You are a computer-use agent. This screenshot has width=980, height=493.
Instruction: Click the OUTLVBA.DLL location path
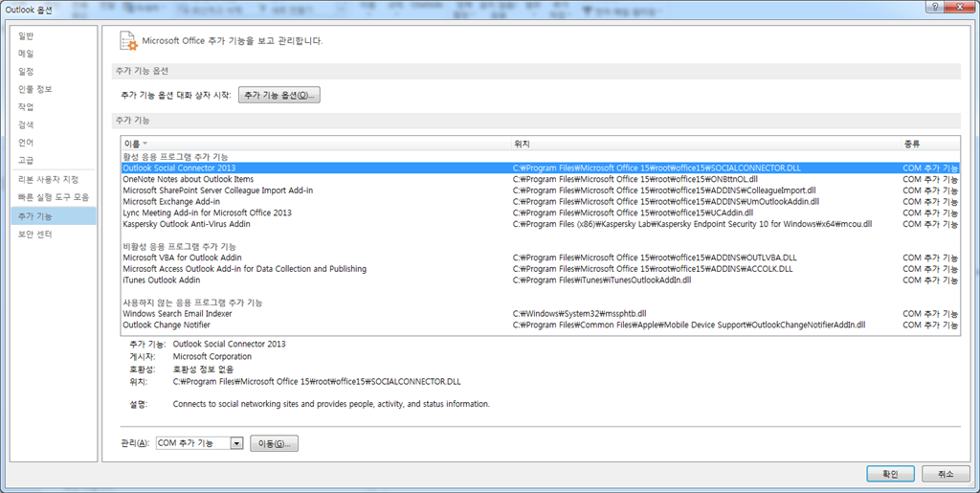pos(655,258)
